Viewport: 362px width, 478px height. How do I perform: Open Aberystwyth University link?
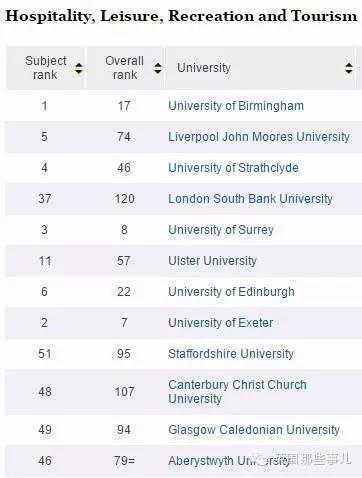tap(229, 461)
